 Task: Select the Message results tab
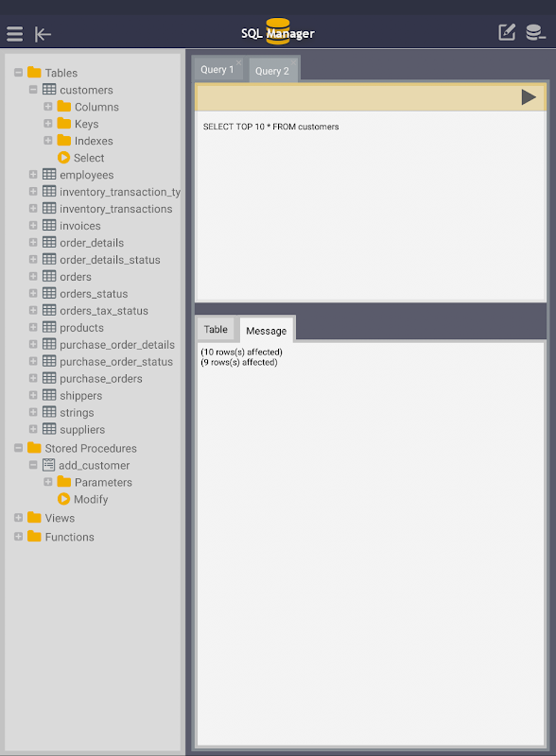click(267, 331)
